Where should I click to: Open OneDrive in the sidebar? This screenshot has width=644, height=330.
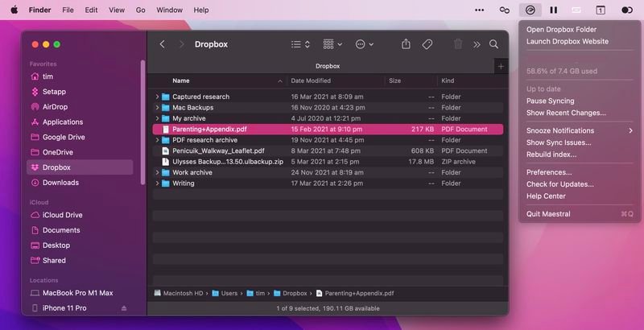click(x=80, y=152)
